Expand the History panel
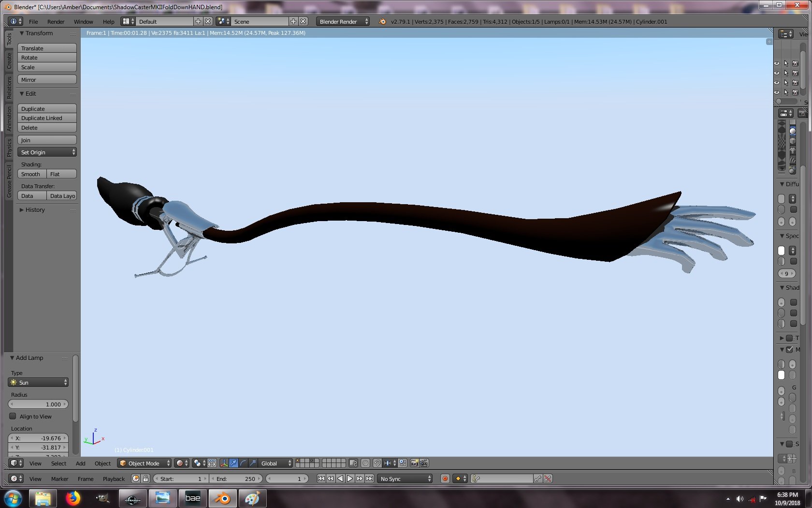The image size is (812, 508). click(22, 210)
